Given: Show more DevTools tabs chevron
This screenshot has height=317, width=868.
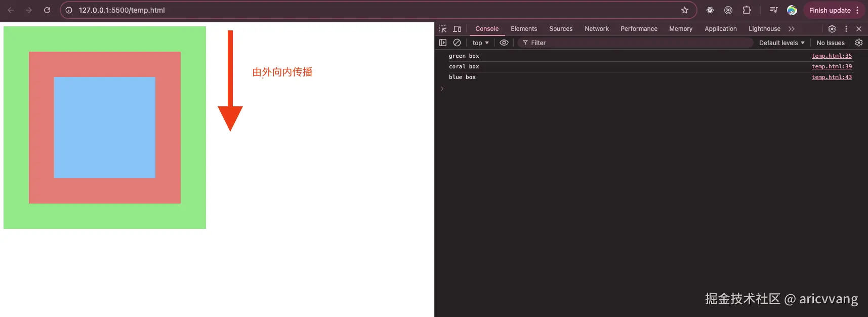Looking at the screenshot, I should (x=792, y=29).
